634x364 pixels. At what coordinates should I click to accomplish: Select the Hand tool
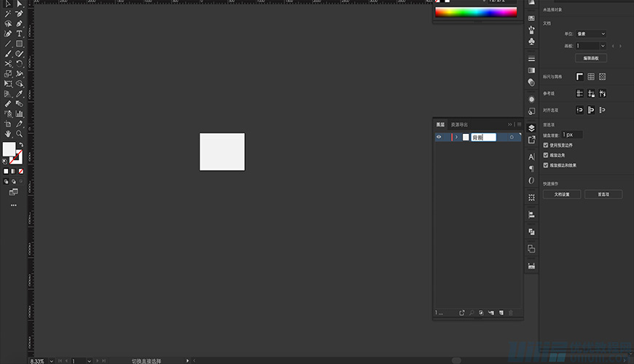(x=8, y=134)
